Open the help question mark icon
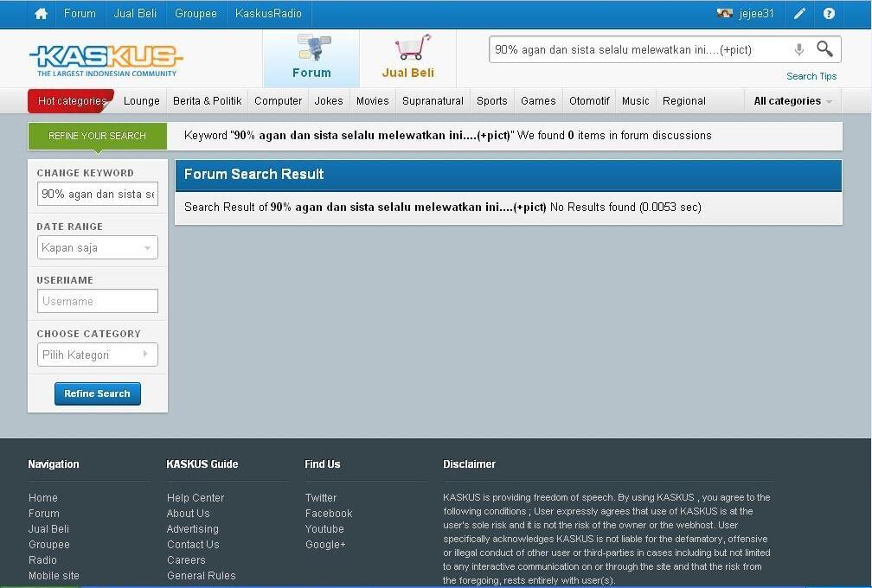The image size is (872, 588). [829, 14]
